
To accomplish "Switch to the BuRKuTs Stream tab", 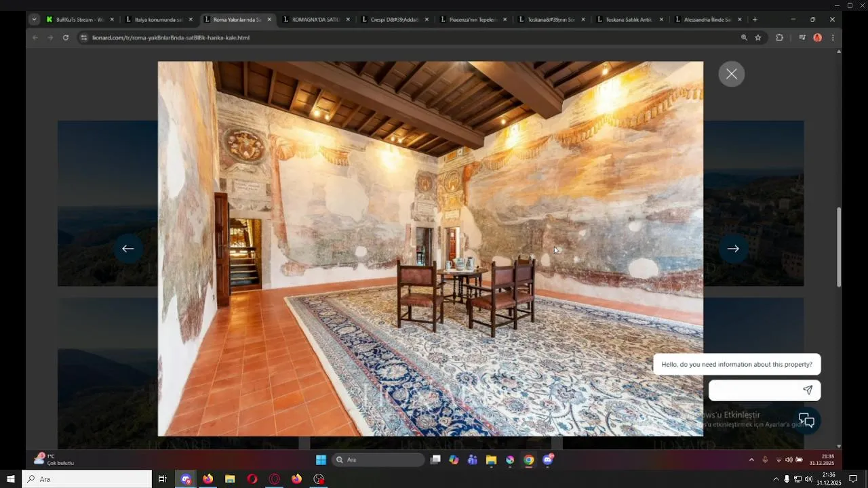I will 79,20.
